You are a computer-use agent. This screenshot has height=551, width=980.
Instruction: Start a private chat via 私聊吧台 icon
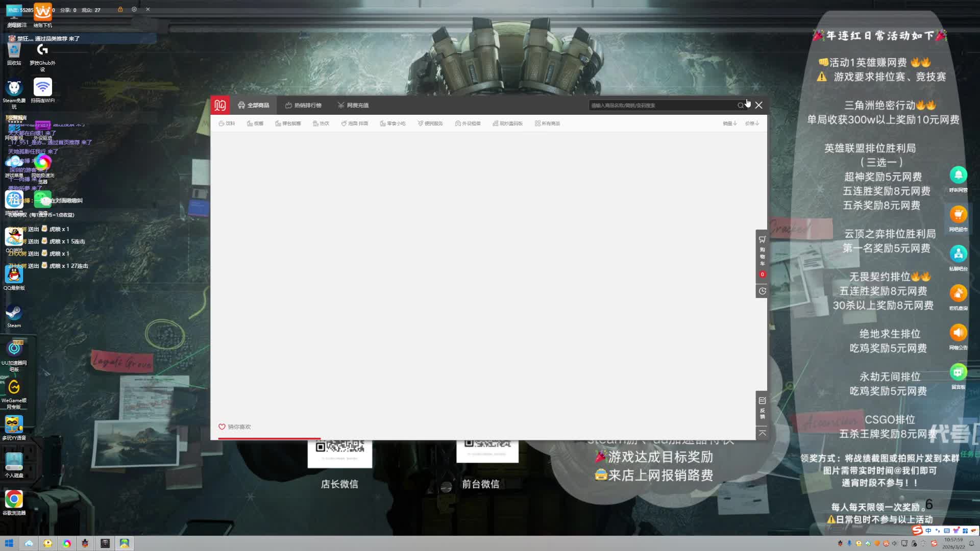pos(959,254)
